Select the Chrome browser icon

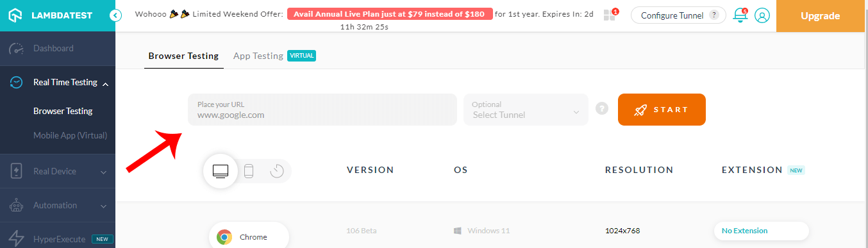click(224, 237)
